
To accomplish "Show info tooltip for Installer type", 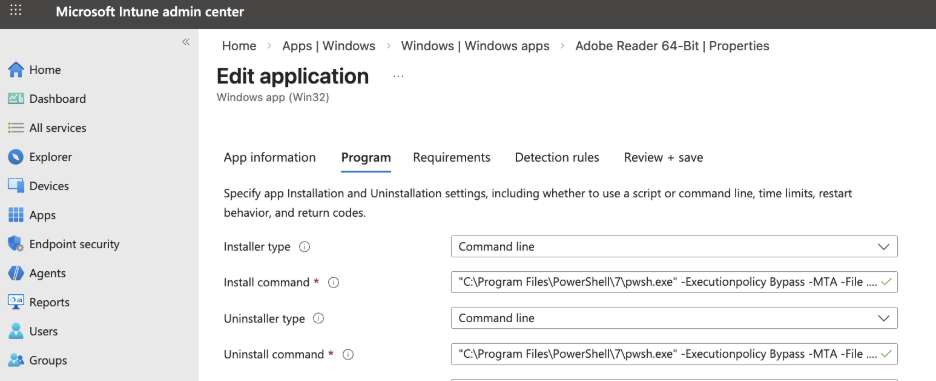I will [304, 247].
